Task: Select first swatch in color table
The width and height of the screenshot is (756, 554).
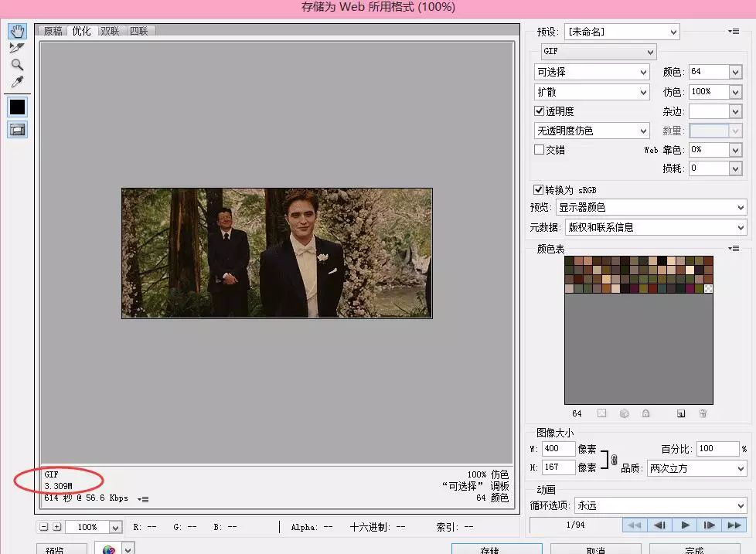Action: 569,260
